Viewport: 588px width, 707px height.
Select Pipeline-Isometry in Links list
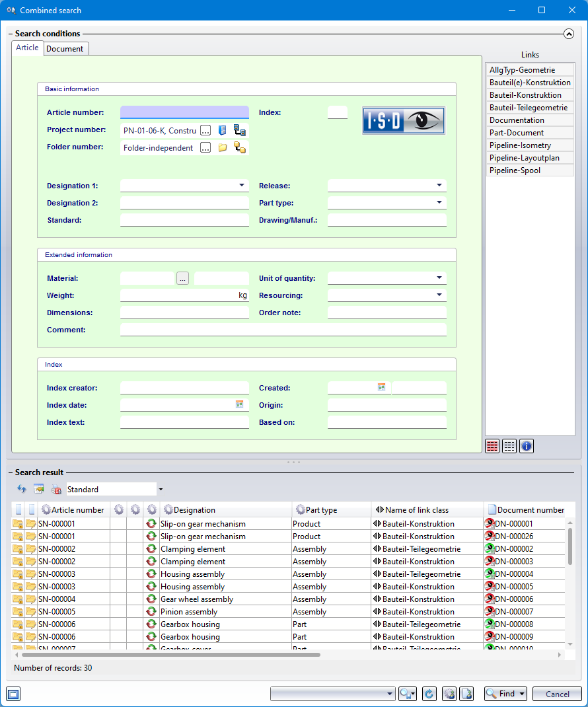[529, 145]
